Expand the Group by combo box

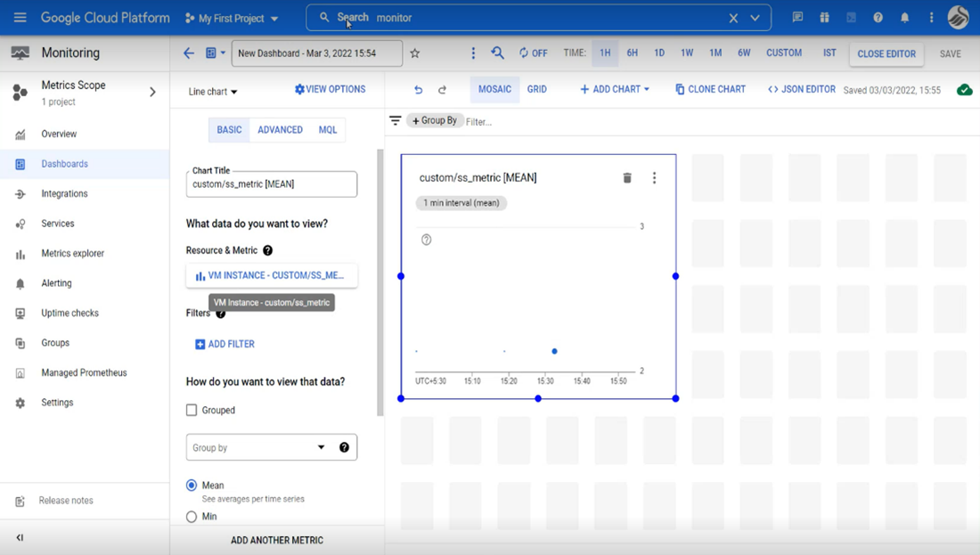click(x=271, y=447)
